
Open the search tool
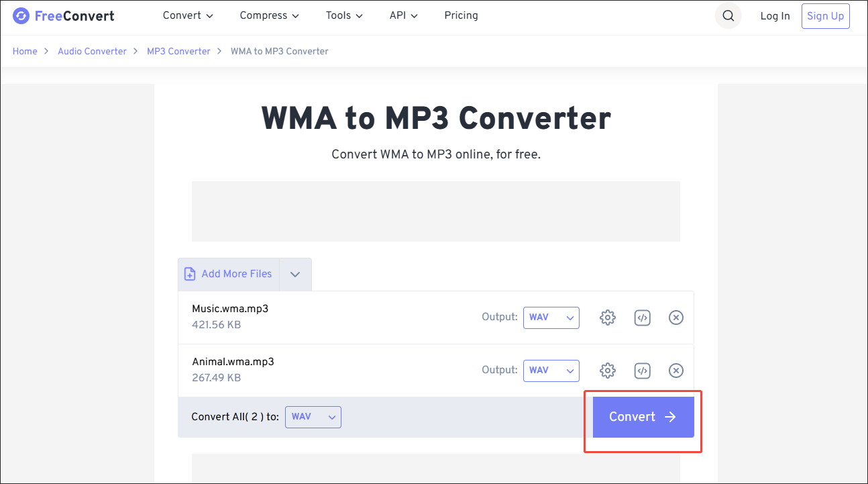click(x=728, y=15)
